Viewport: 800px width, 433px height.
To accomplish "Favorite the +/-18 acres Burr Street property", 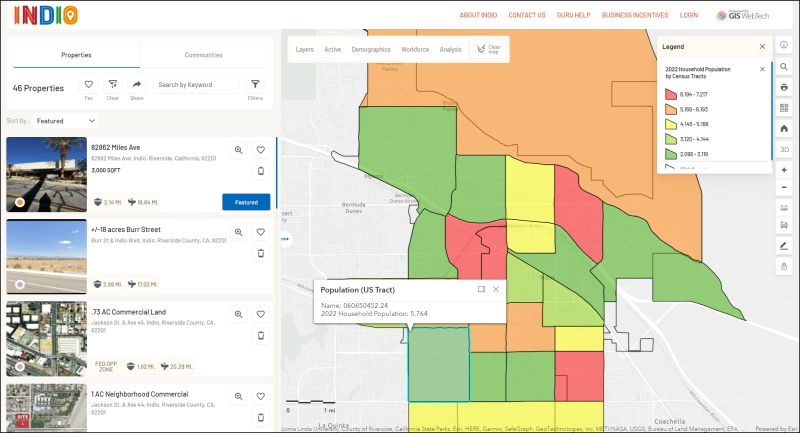I will (261, 232).
